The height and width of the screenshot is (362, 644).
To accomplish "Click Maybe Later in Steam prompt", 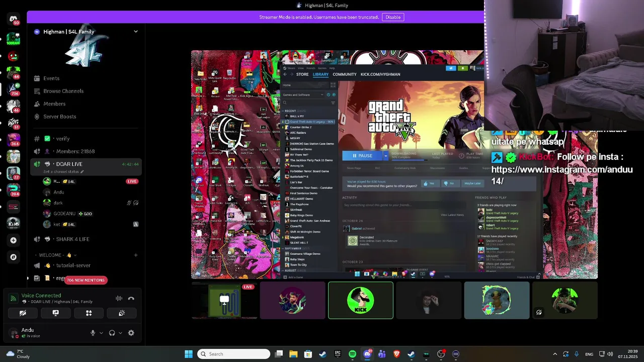I will tap(473, 184).
